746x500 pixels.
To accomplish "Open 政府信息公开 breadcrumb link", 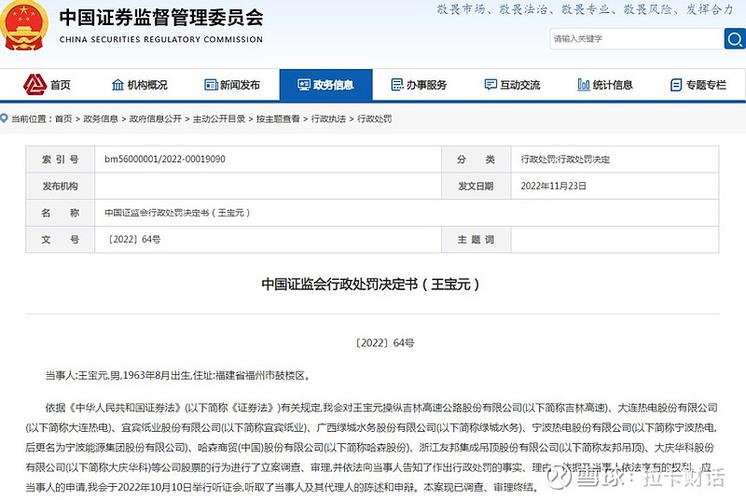I will pyautogui.click(x=155, y=119).
